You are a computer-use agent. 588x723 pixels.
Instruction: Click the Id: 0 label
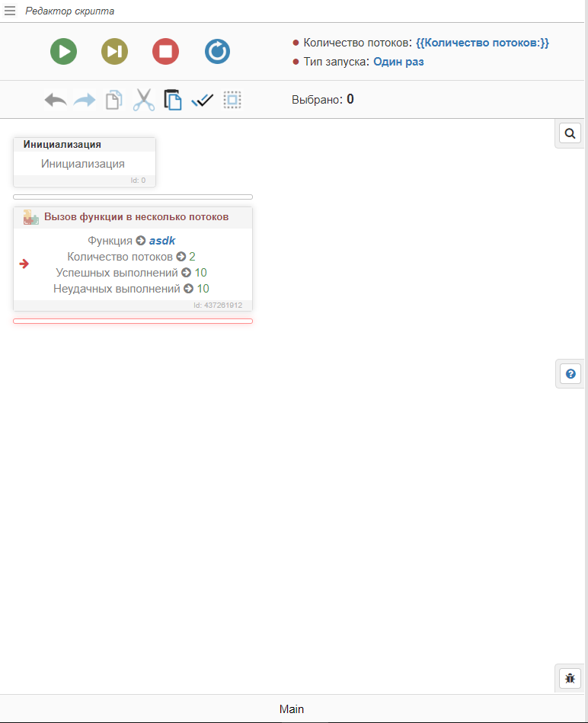[138, 181]
